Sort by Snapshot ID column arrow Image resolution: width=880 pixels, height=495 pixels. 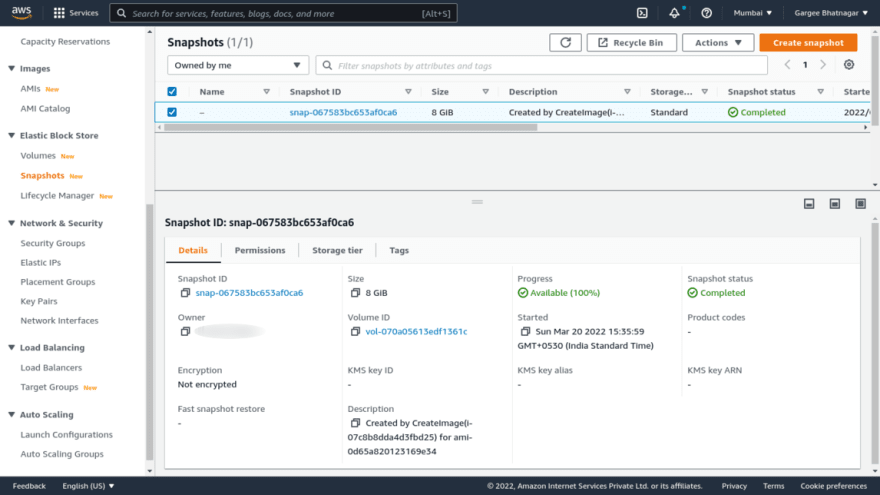pyautogui.click(x=408, y=91)
